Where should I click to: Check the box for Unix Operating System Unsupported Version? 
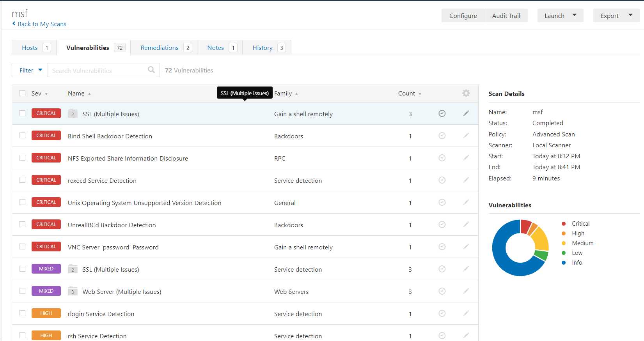click(23, 202)
